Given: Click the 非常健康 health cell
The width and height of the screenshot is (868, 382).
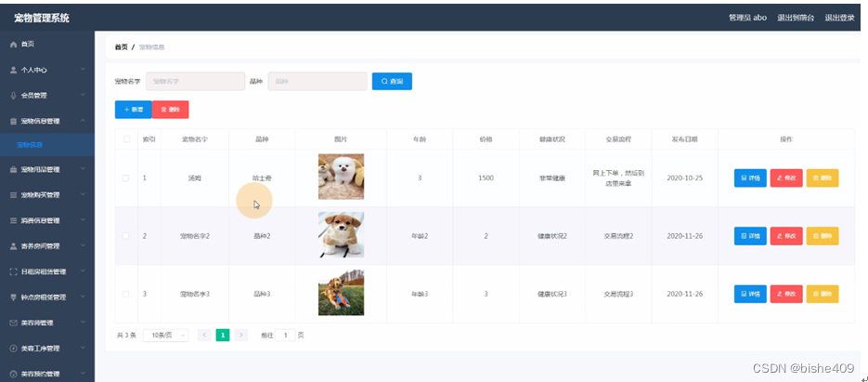Looking at the screenshot, I should [552, 178].
